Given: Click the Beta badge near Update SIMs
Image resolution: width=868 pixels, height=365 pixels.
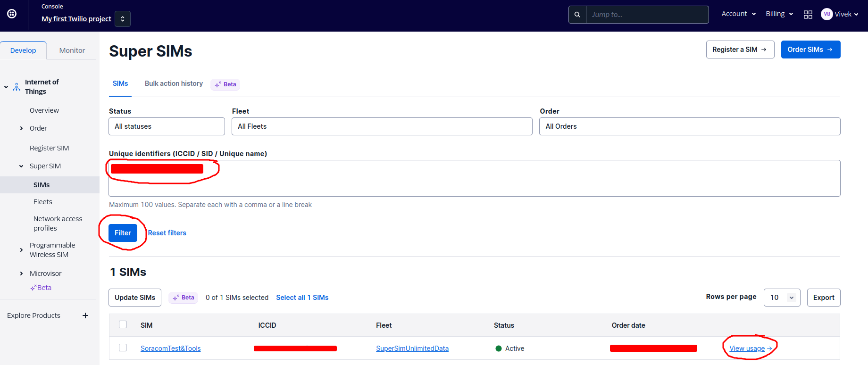Looking at the screenshot, I should (184, 298).
